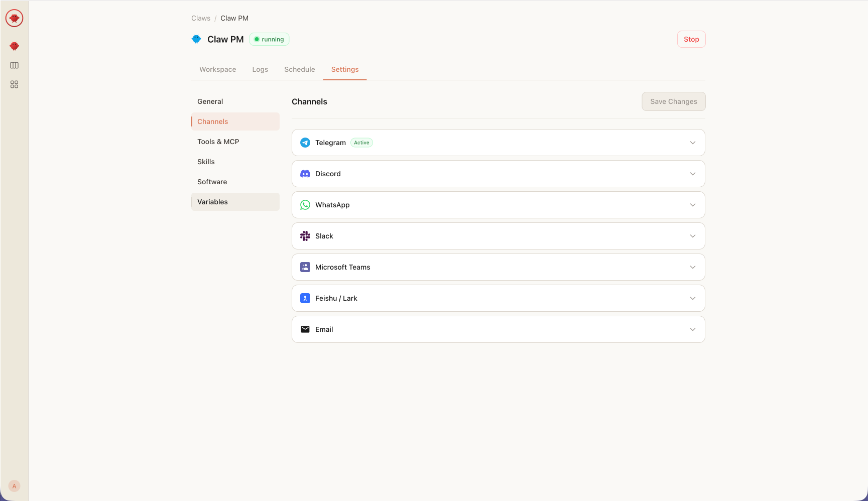Open Skills settings section
This screenshot has width=868, height=501.
pyautogui.click(x=235, y=162)
